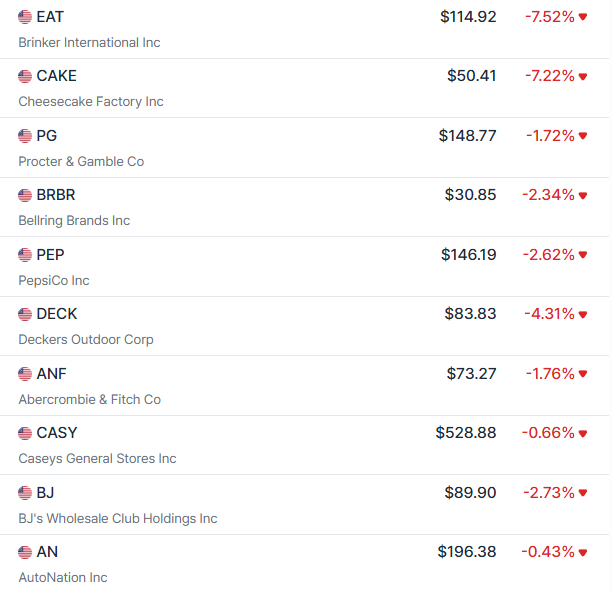Click the red down arrow next to -7.52%

coord(583,17)
